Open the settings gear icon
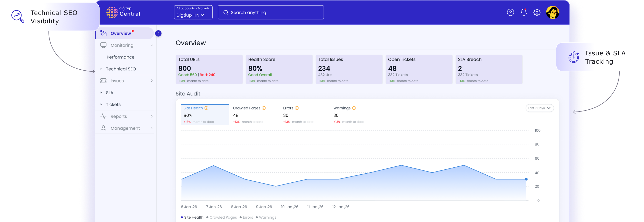644x222 pixels. pyautogui.click(x=537, y=12)
